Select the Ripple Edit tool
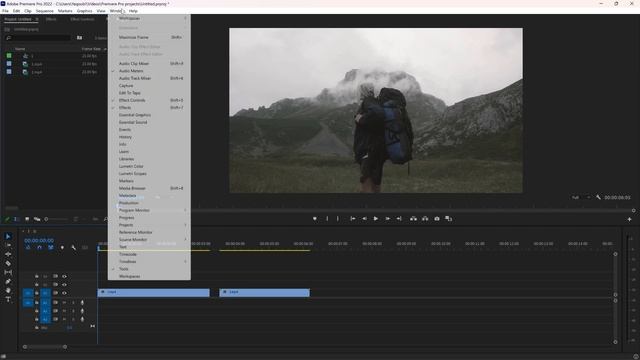640x360 pixels. click(8, 254)
